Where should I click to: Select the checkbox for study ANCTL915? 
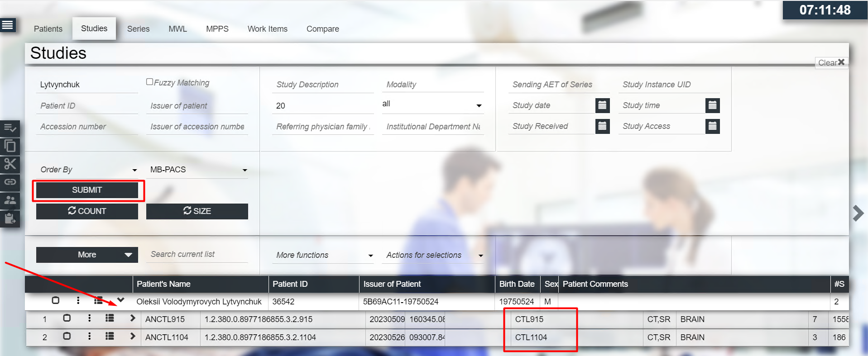tap(67, 318)
